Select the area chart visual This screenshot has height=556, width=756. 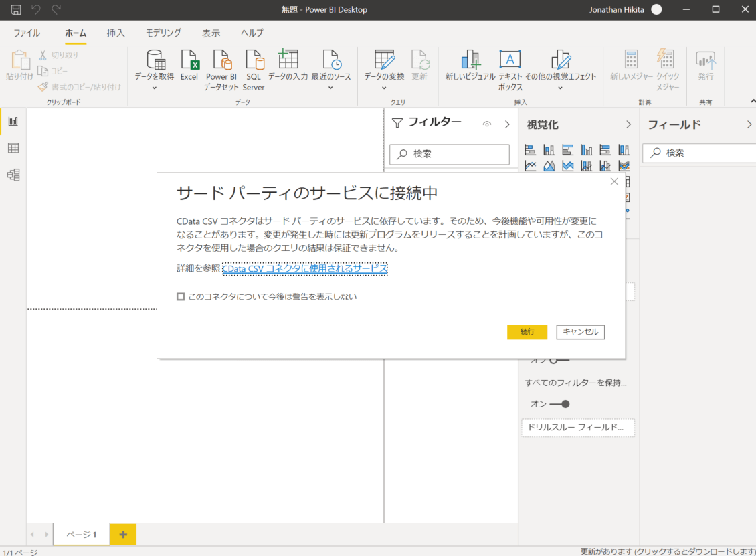(549, 166)
